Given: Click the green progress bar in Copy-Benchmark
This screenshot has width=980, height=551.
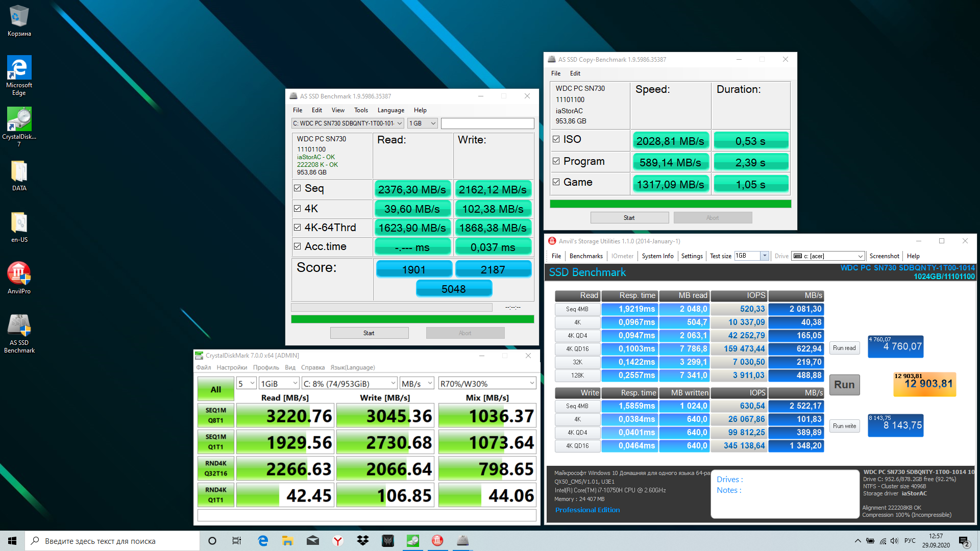Looking at the screenshot, I should tap(670, 204).
